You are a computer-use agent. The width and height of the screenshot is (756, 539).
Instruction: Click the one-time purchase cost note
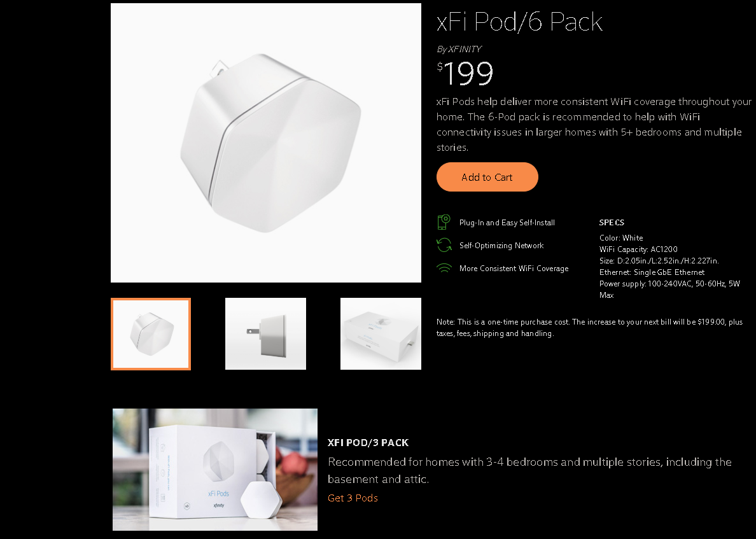tap(590, 327)
